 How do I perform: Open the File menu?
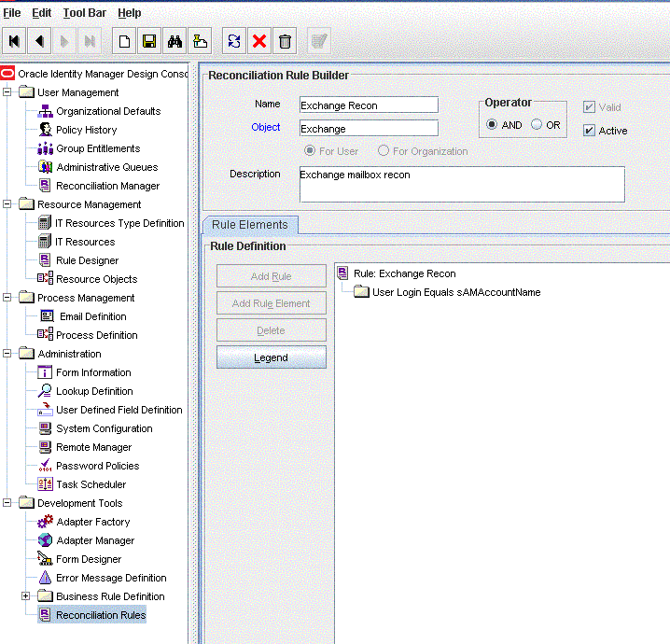point(11,13)
